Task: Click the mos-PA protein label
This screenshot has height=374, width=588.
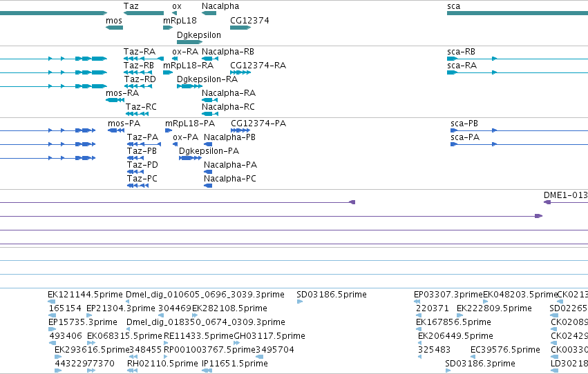Action: pos(124,124)
